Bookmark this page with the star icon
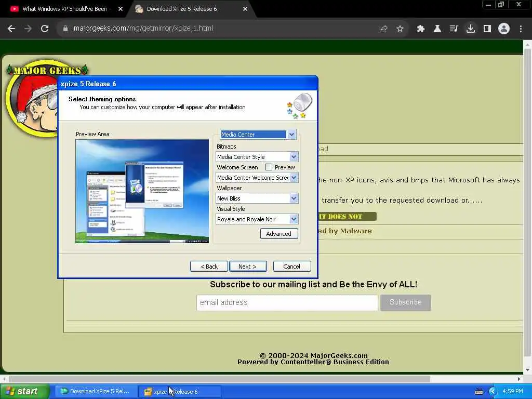The width and height of the screenshot is (532, 399). (400, 29)
